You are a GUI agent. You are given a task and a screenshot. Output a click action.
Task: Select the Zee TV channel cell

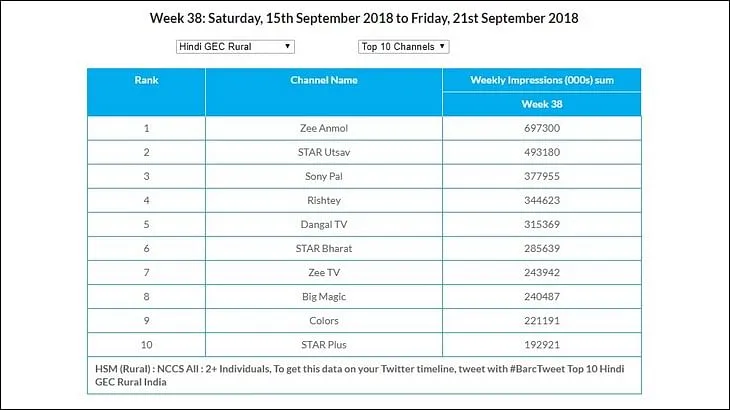(x=324, y=273)
